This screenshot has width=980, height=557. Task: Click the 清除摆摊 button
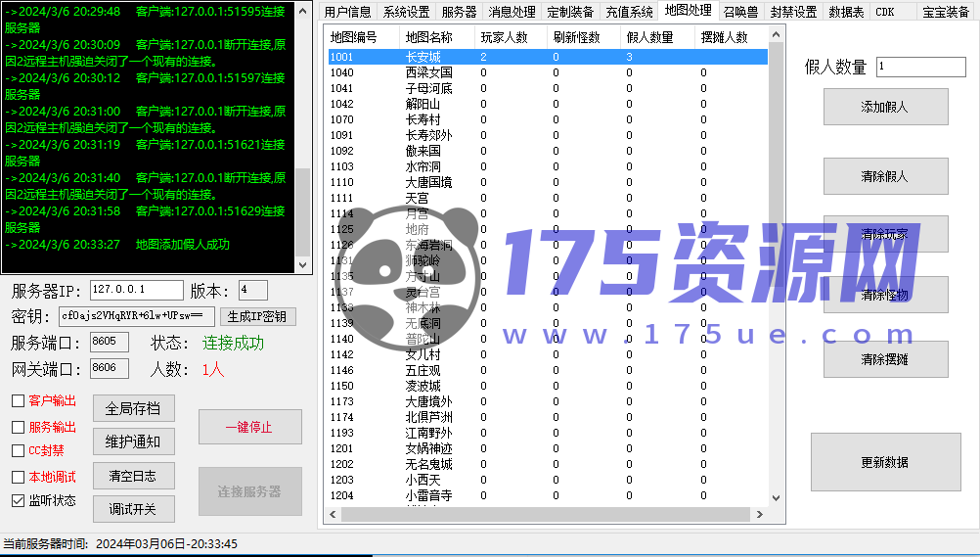(886, 359)
